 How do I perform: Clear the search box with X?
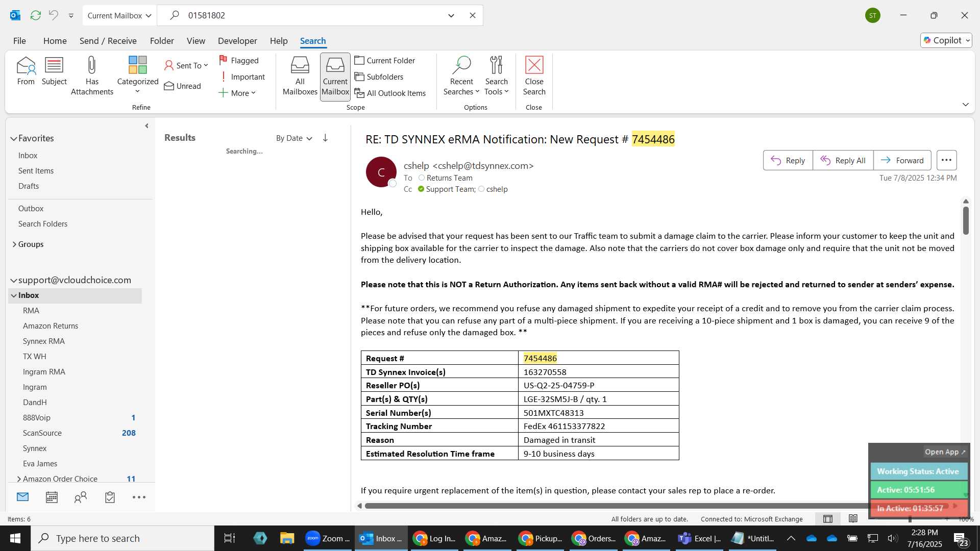pyautogui.click(x=473, y=15)
